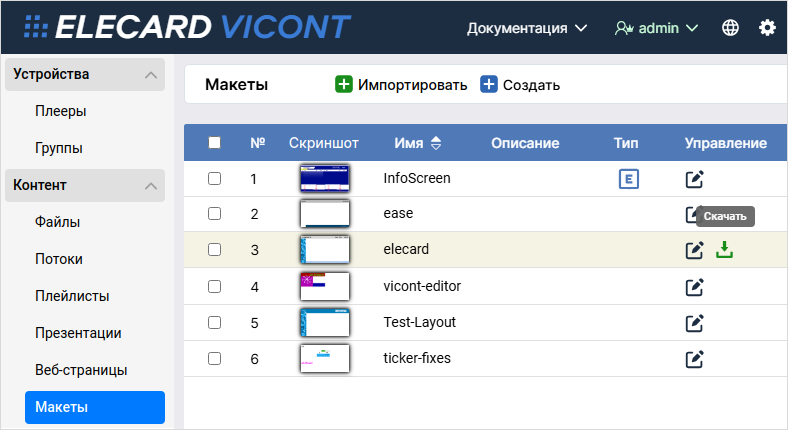Viewport: 788px width, 430px height.
Task: Edit the ease layout
Action: (x=691, y=214)
